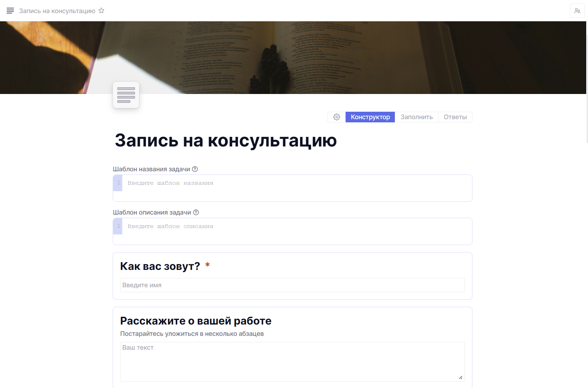Click the form list icon in header
Viewport: 588px width, 388px height.
point(10,11)
